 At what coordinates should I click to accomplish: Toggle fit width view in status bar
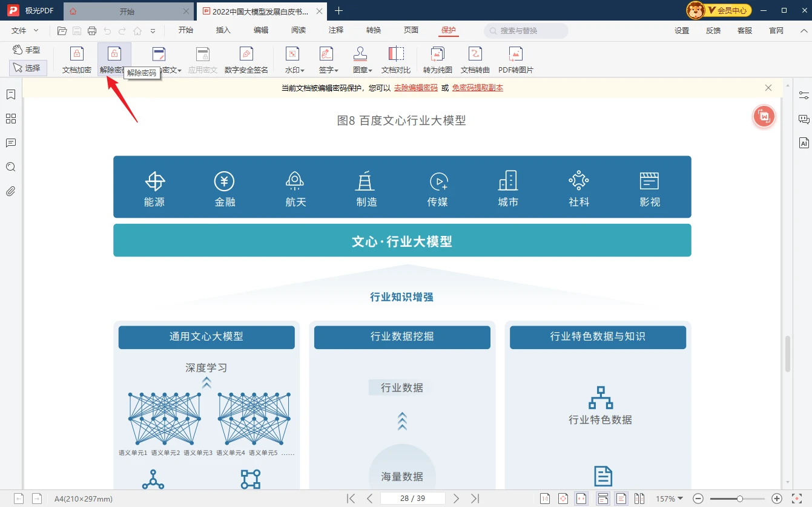[581, 499]
